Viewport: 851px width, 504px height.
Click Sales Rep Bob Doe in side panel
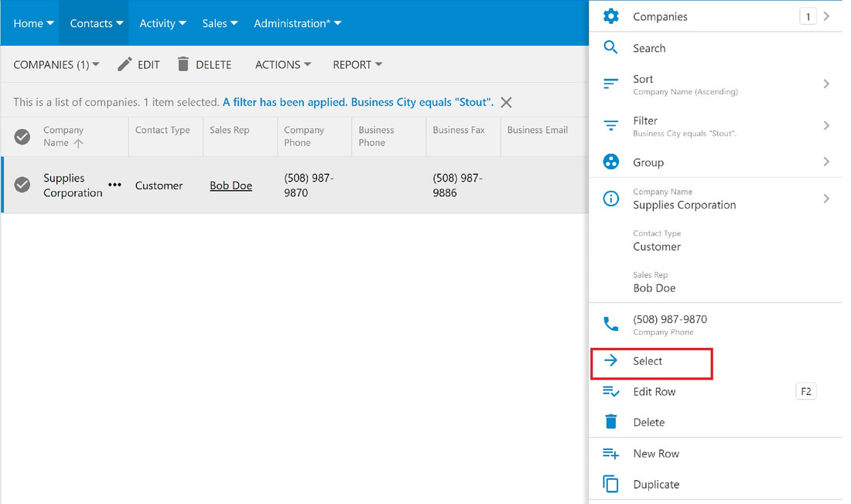654,281
